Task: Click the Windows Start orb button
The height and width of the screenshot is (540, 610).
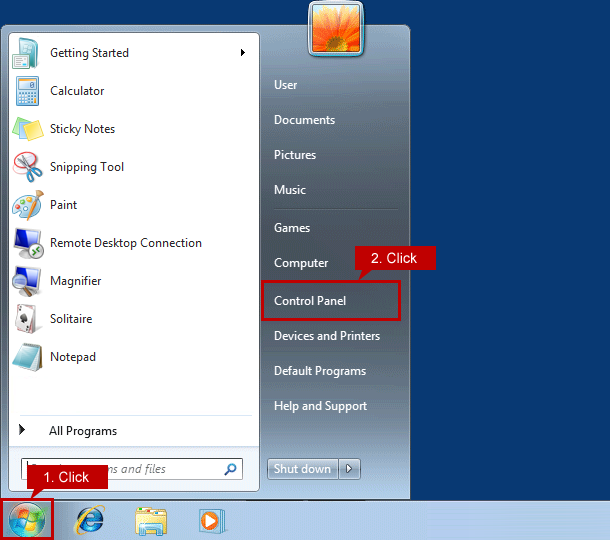Action: [26, 520]
